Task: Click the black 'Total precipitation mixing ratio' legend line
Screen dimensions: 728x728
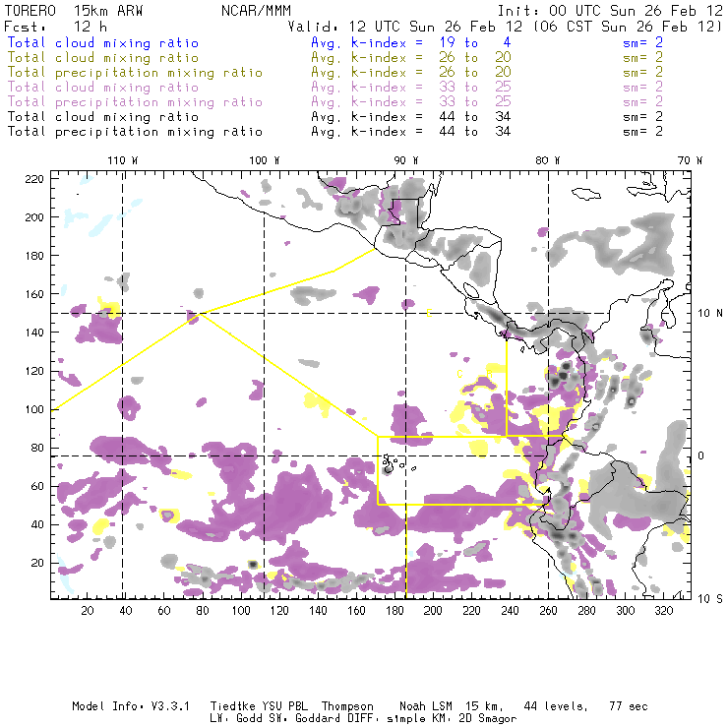Action: point(135,132)
